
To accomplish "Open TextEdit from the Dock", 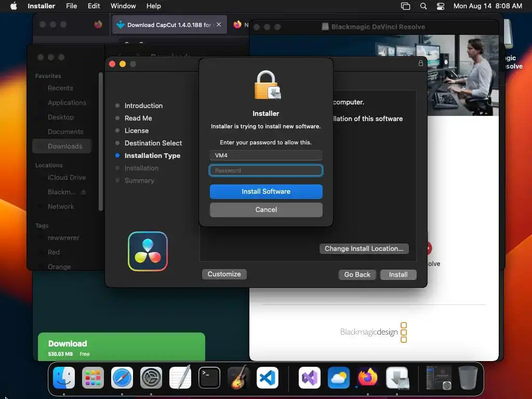I will tap(180, 378).
